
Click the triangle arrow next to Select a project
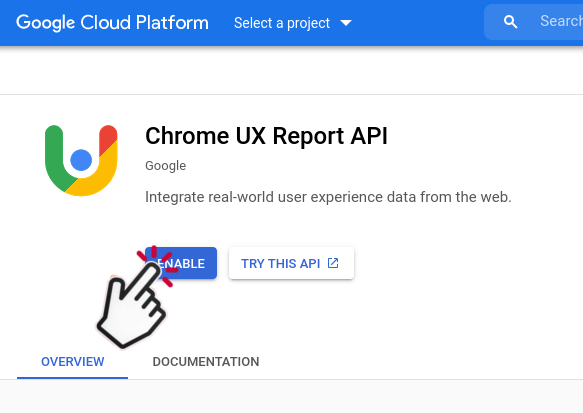click(x=346, y=23)
